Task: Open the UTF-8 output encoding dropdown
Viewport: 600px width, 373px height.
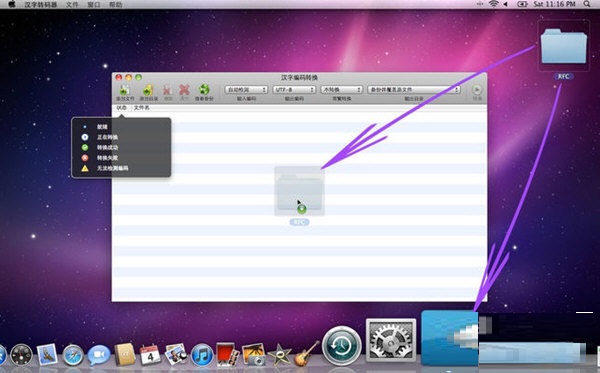Action: pyautogui.click(x=294, y=90)
